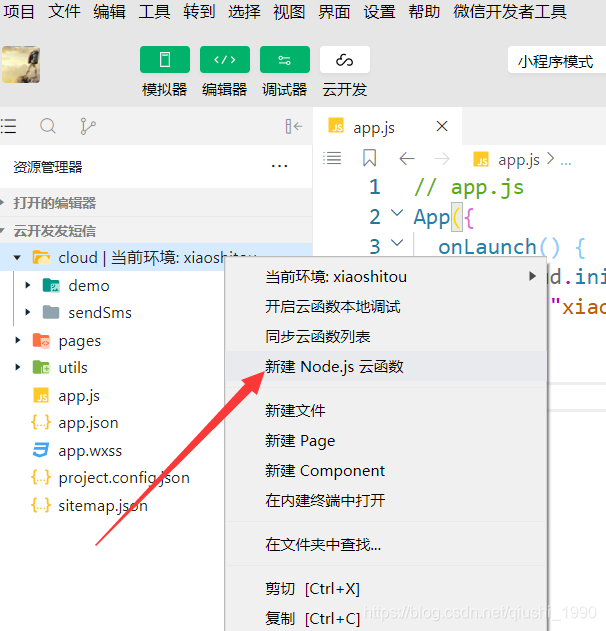Toggle the 编辑器 editor panel button
The width and height of the screenshot is (606, 631).
(225, 60)
